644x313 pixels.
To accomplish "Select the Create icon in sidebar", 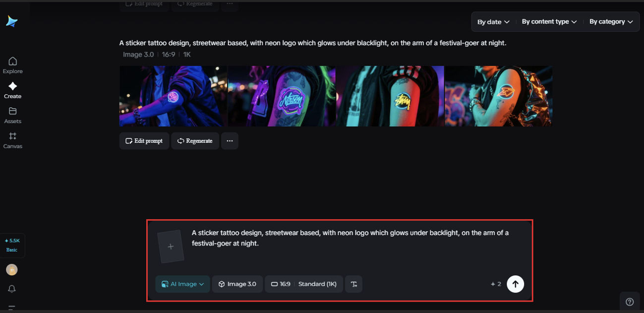I will click(12, 90).
